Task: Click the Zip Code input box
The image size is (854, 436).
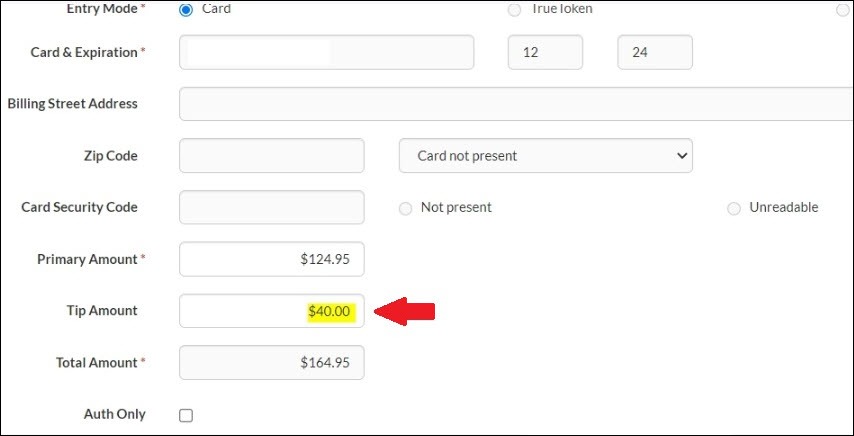Action: point(271,156)
